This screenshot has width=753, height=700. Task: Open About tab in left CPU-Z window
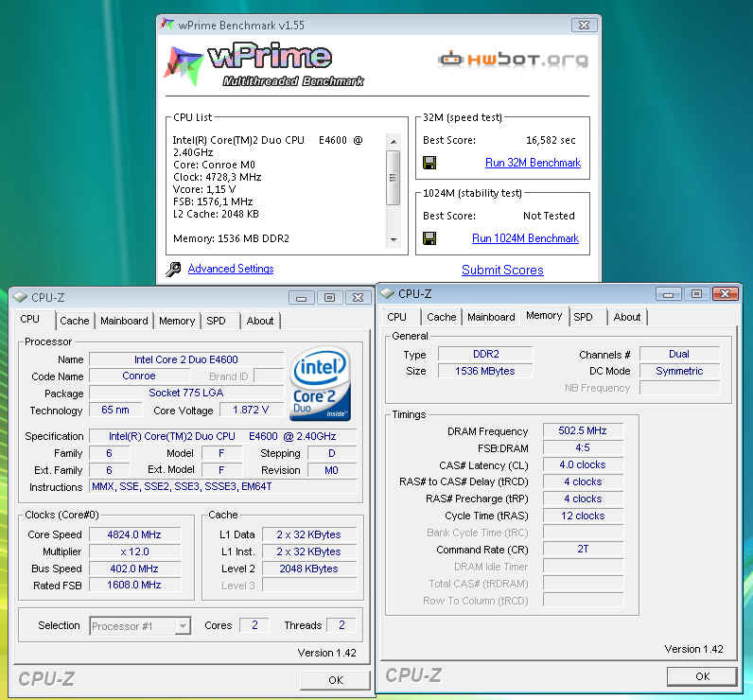click(260, 321)
